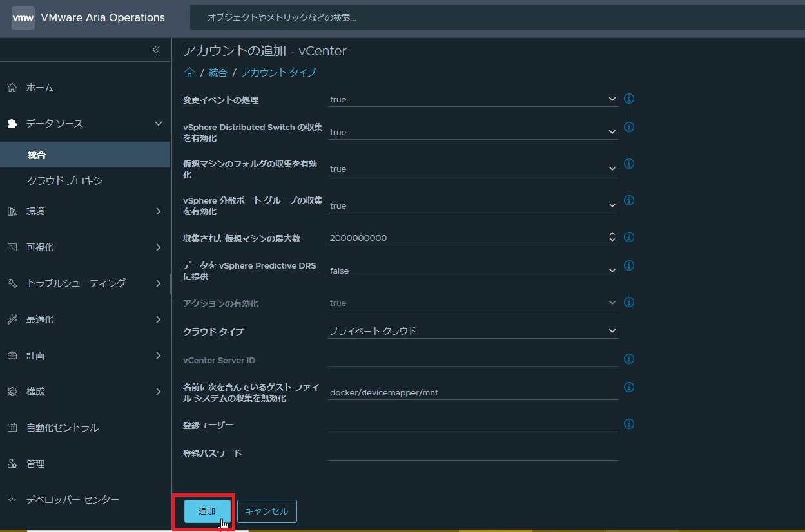Image resolution: width=805 pixels, height=532 pixels.
Task: Show info for 仮想マシンのフォルダの収集
Action: pos(630,164)
